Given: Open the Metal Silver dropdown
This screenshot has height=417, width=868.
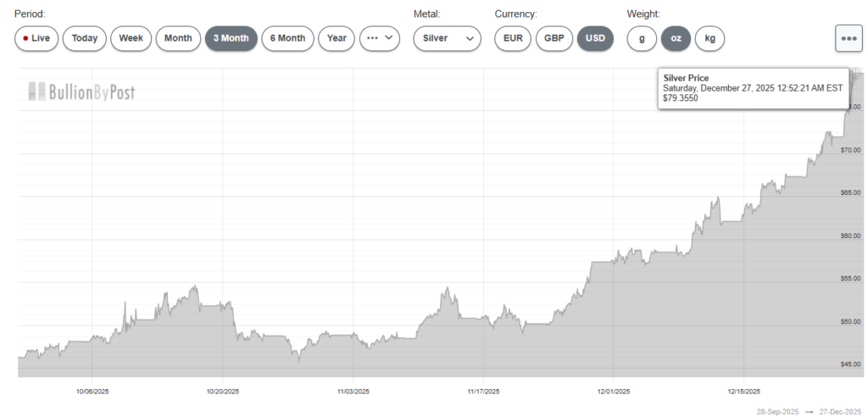Looking at the screenshot, I should 447,38.
